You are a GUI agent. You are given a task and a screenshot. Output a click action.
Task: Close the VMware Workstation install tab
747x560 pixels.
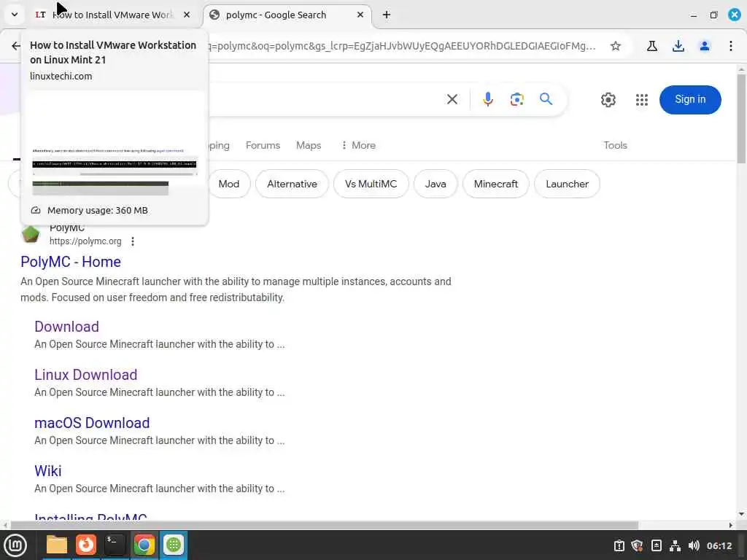tap(187, 15)
